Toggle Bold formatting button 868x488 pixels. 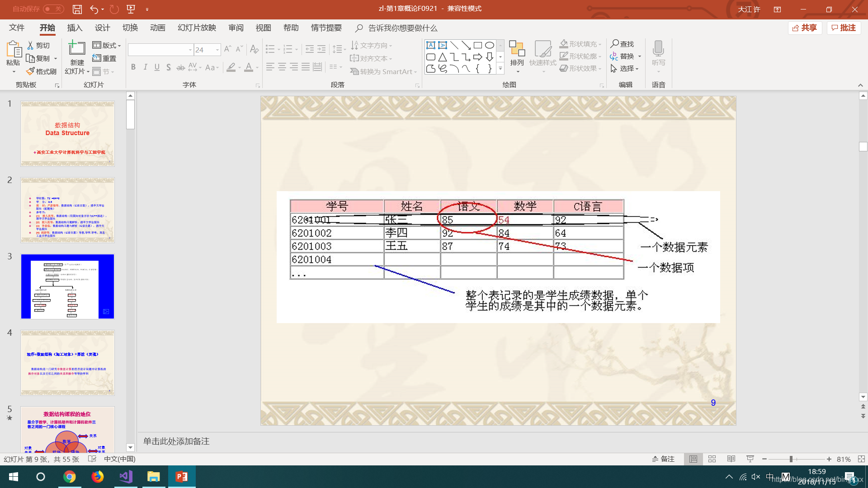click(133, 67)
